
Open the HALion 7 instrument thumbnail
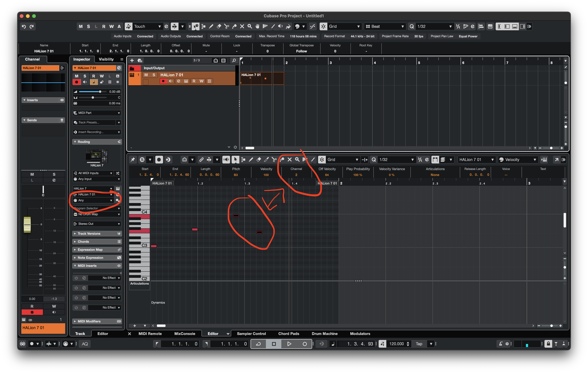97,156
